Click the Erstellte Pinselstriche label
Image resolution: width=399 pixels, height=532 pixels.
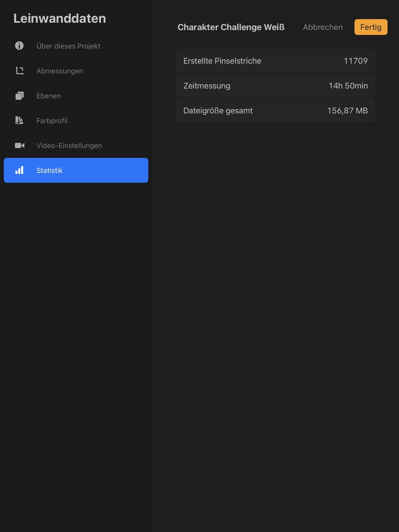coord(222,61)
